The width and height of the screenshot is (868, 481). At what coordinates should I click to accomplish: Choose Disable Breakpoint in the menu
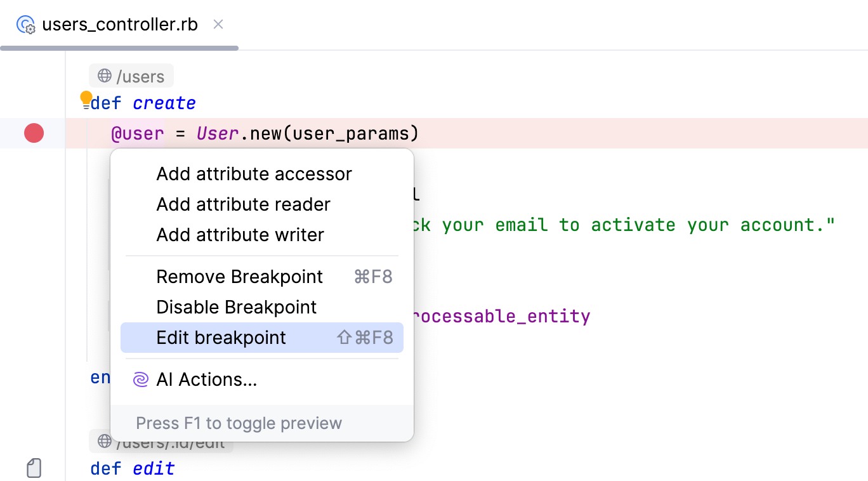tap(236, 307)
